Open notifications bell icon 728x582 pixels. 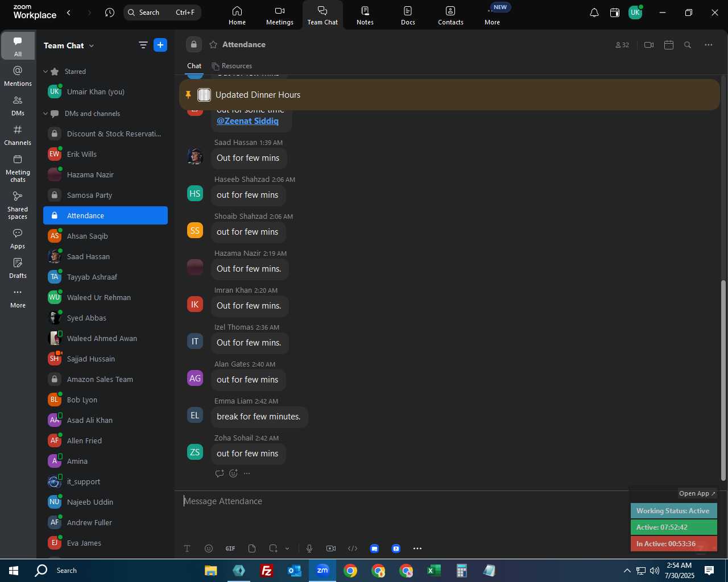pos(594,13)
